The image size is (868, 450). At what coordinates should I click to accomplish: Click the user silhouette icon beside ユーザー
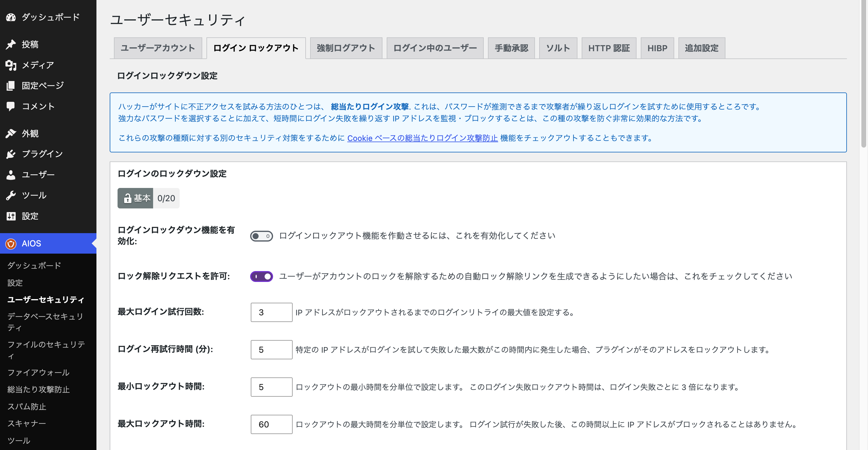(11, 175)
